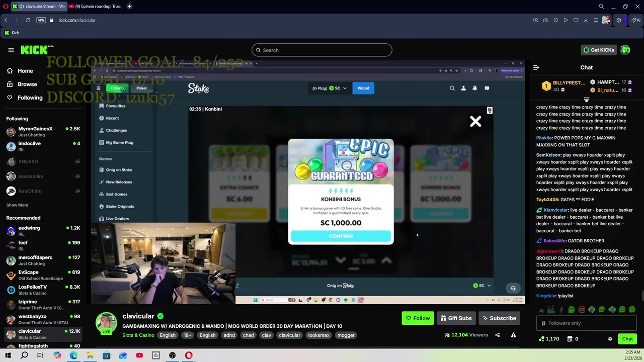Go to the Following section
Viewport: 644px width, 362px height.
tap(30, 98)
